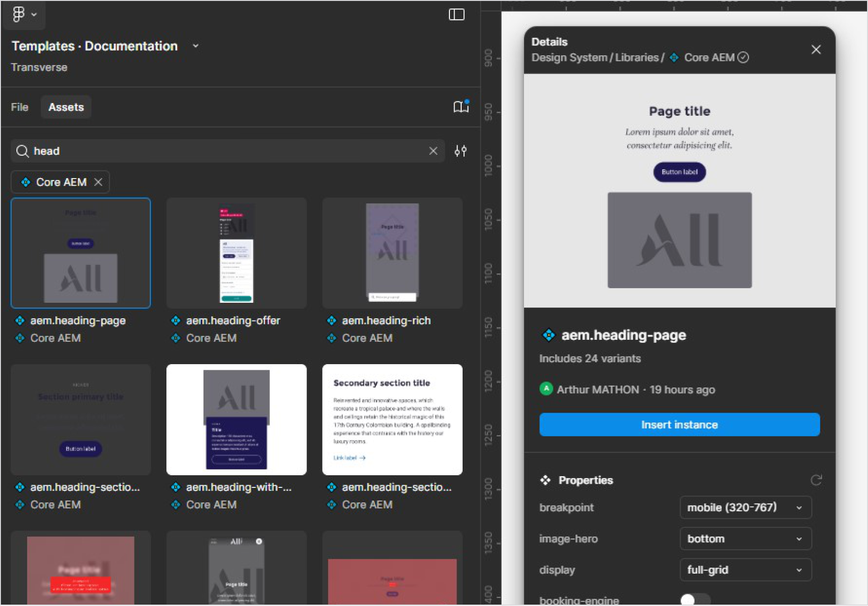The height and width of the screenshot is (606, 868).
Task: Switch to the File tab
Action: (x=20, y=107)
